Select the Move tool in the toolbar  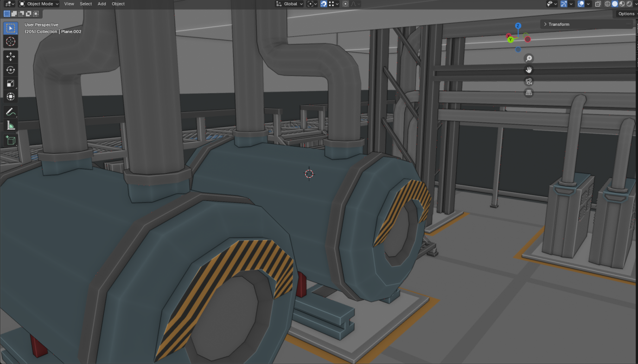[10, 56]
